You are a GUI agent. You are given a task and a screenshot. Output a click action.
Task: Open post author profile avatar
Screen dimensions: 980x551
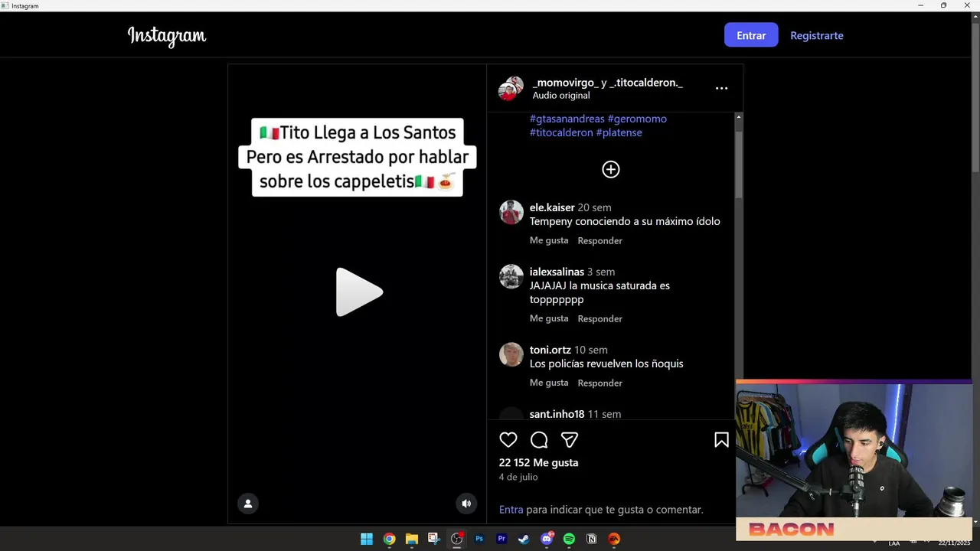(x=511, y=89)
